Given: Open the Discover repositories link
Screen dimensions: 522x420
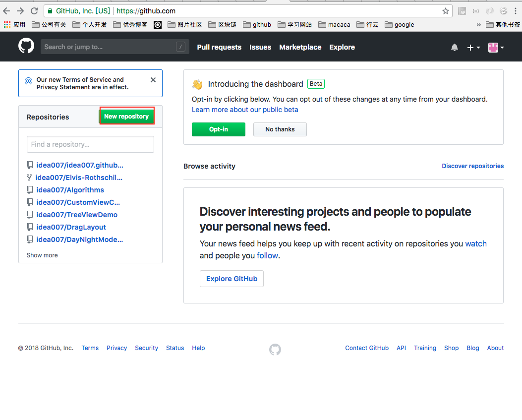Looking at the screenshot, I should point(473,166).
